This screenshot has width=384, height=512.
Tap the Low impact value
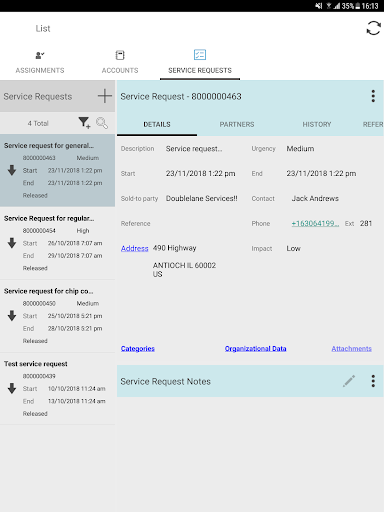[293, 248]
